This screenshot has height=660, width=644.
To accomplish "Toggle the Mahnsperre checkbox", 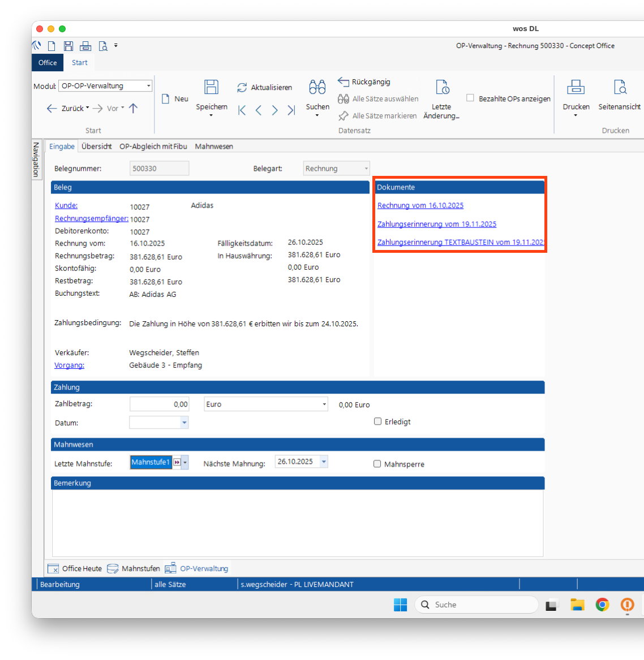I will click(x=377, y=464).
